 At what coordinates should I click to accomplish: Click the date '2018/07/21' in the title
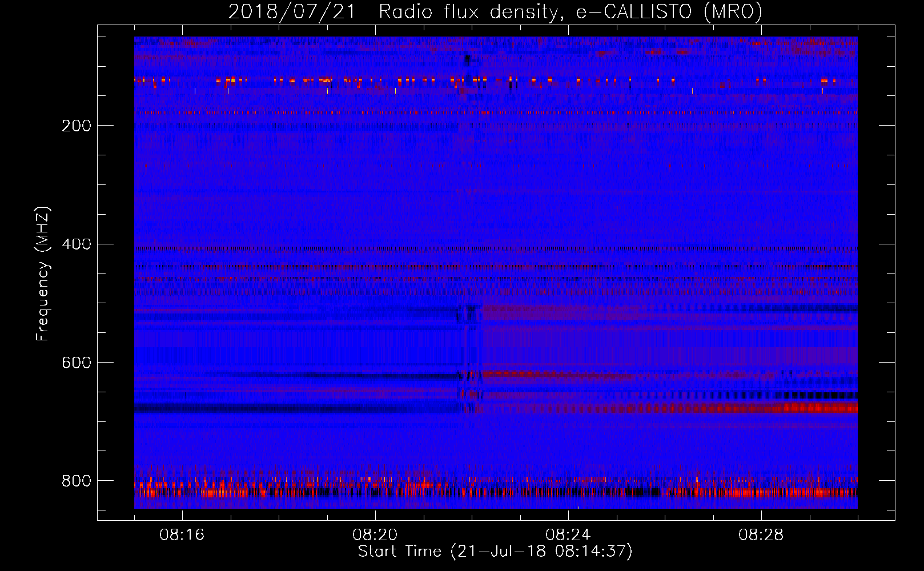[292, 12]
